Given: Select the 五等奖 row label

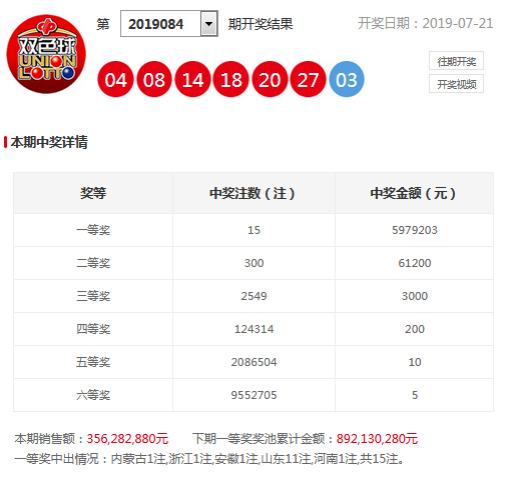Looking at the screenshot, I should (93, 362).
